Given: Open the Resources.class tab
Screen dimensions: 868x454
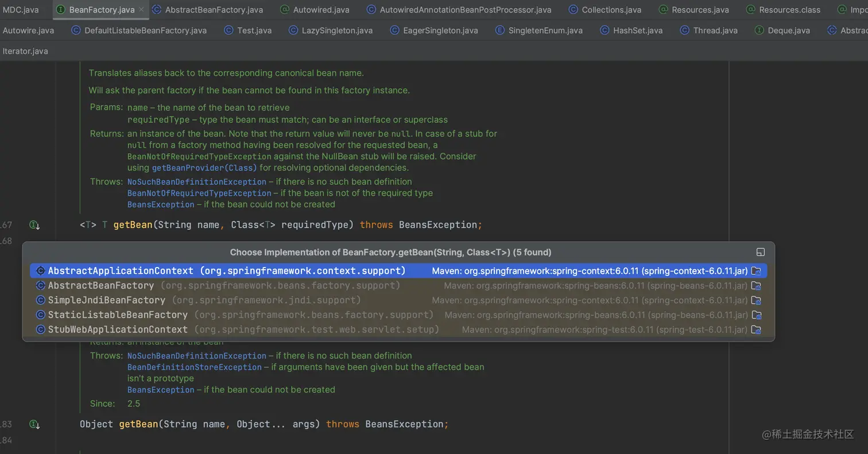Looking at the screenshot, I should (783, 10).
